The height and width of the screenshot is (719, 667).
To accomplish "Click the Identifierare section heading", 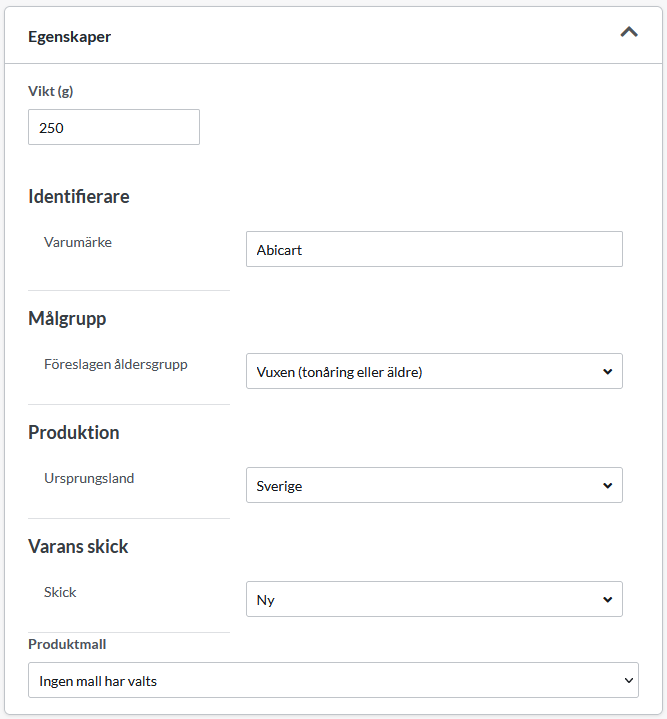I will pyautogui.click(x=79, y=196).
